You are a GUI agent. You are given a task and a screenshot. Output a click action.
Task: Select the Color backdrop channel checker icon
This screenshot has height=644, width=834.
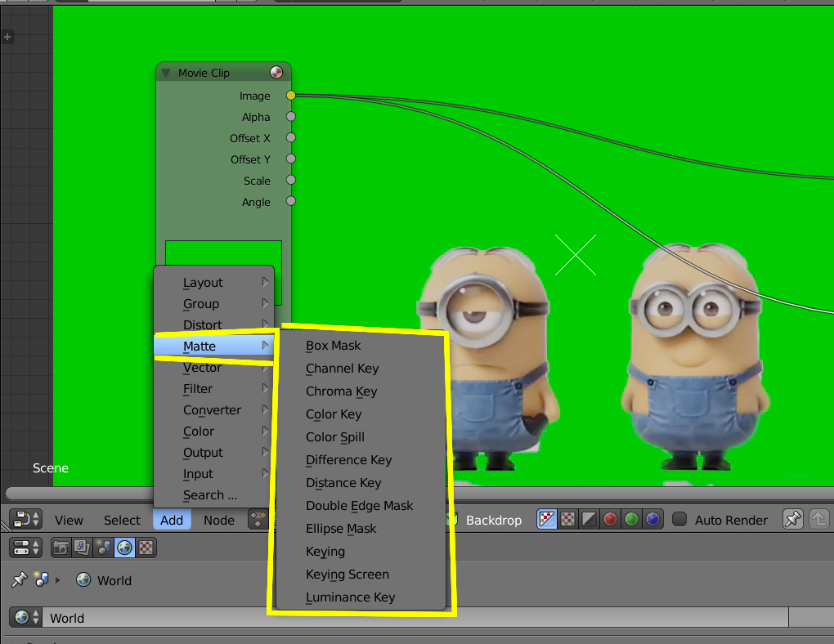point(568,519)
